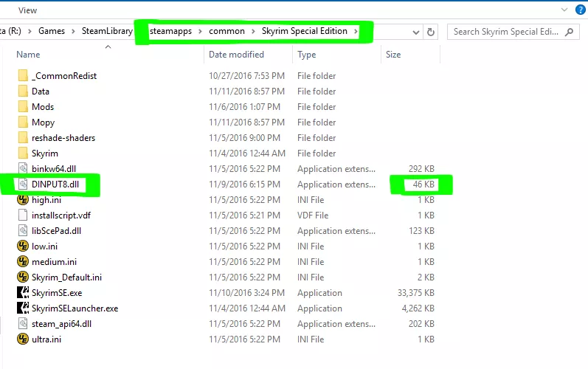Select the SkyrimSE.exe application icon
This screenshot has height=369, width=588.
23,292
